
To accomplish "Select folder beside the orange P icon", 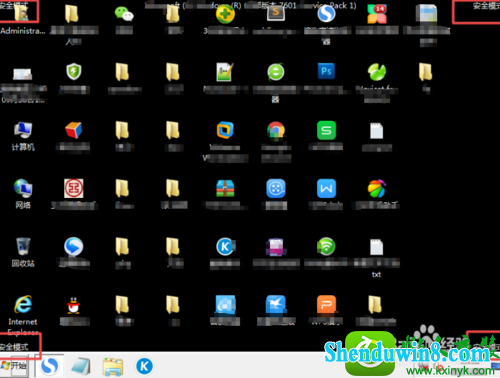I will click(375, 305).
